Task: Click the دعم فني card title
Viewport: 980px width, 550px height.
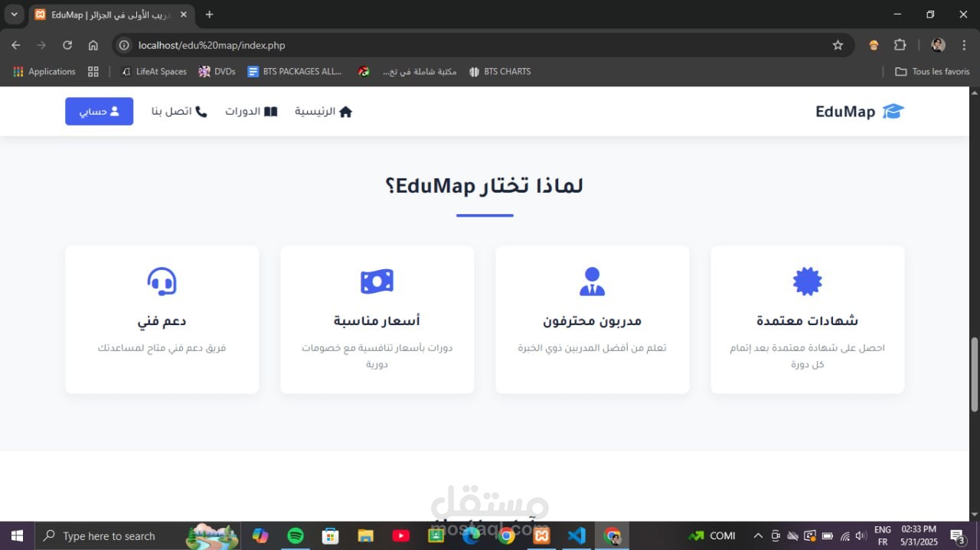Action: point(162,321)
